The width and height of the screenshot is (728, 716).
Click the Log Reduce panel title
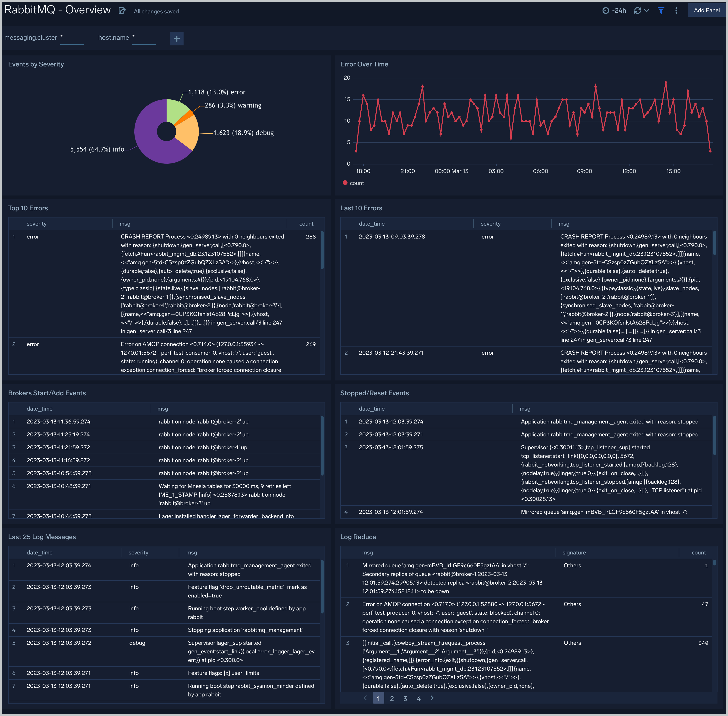[358, 537]
